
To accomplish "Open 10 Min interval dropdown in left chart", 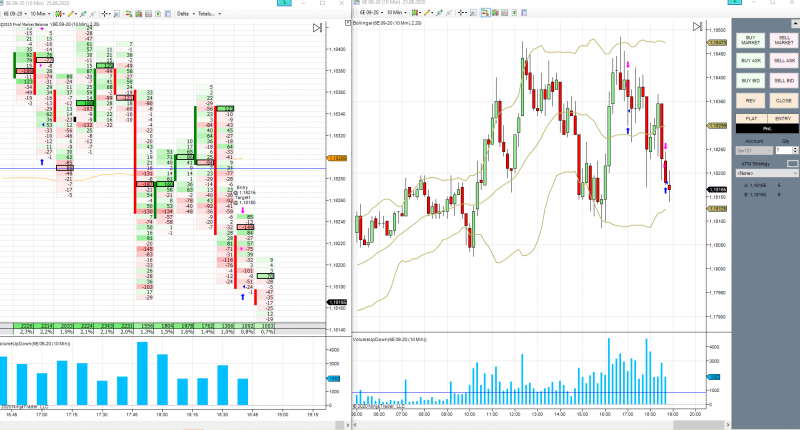I will tap(40, 14).
